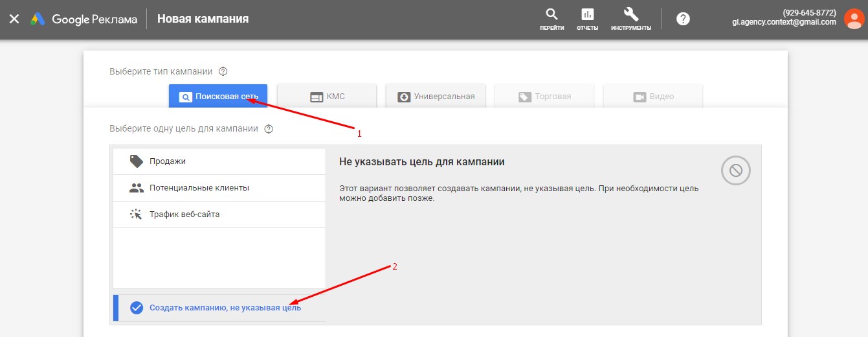Click the Не указывать цель для кампании heading
This screenshot has width=868, height=337.
(x=422, y=161)
